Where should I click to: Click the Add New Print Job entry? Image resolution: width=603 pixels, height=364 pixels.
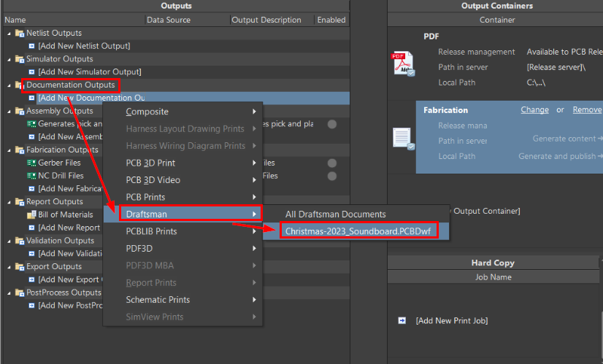click(451, 320)
